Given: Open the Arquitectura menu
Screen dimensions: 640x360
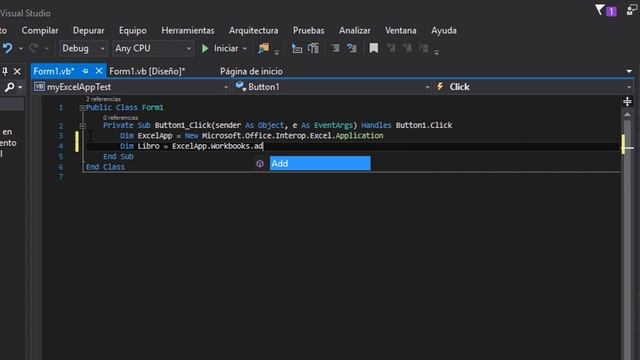Looking at the screenshot, I should tap(253, 31).
